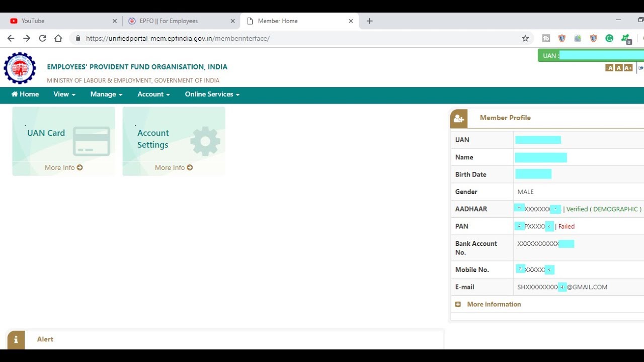Expand the Manage dropdown menu
The image size is (644, 362).
click(x=106, y=94)
